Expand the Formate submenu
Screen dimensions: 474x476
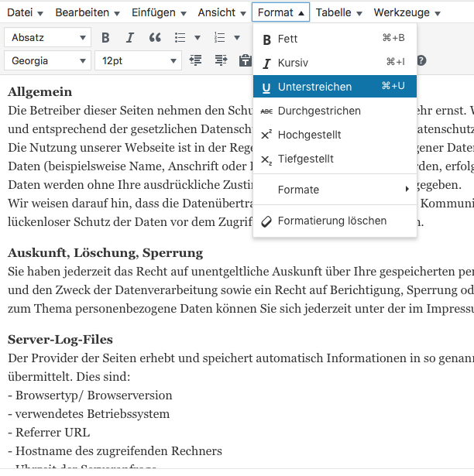coord(335,190)
